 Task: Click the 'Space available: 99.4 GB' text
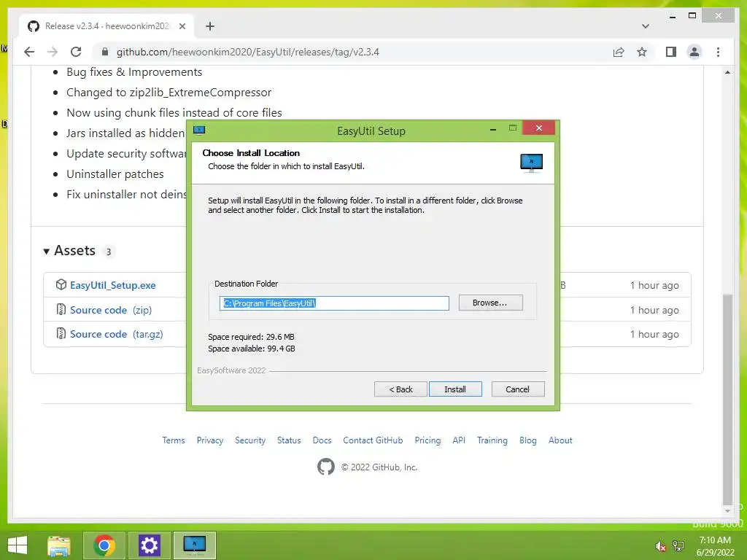tap(252, 349)
